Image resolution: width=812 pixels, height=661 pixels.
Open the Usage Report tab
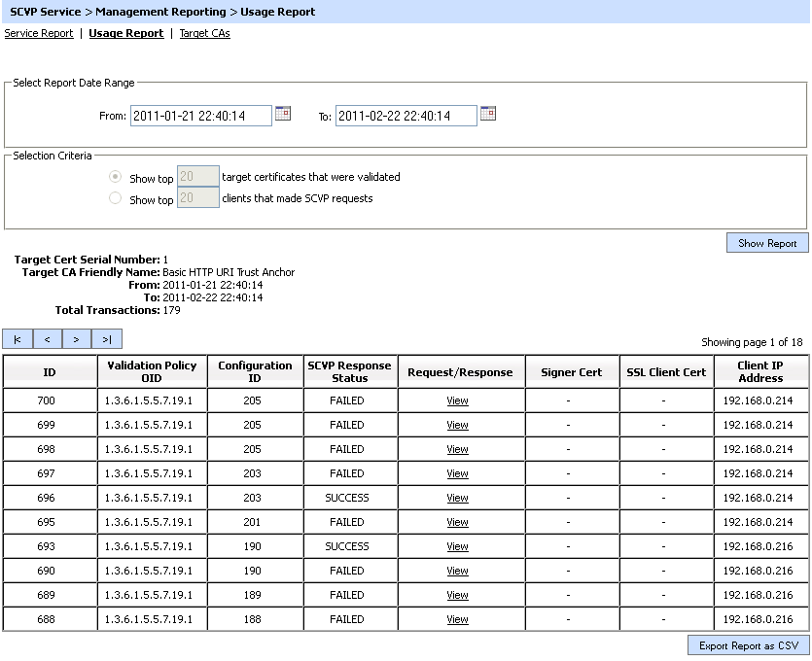tap(125, 33)
